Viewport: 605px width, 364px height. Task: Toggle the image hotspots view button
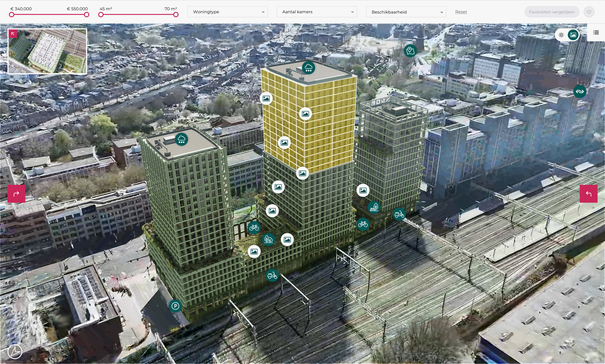[573, 35]
